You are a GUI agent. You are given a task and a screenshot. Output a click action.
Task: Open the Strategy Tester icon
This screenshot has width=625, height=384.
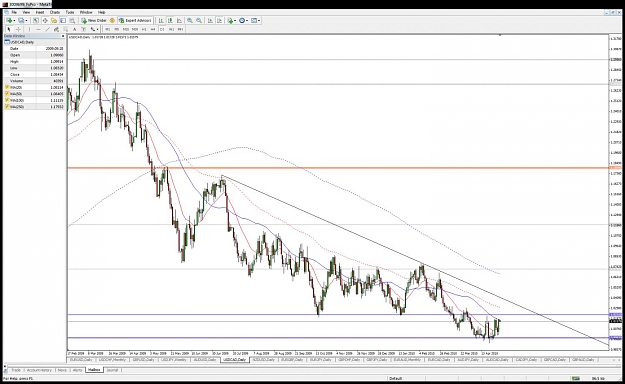72,20
